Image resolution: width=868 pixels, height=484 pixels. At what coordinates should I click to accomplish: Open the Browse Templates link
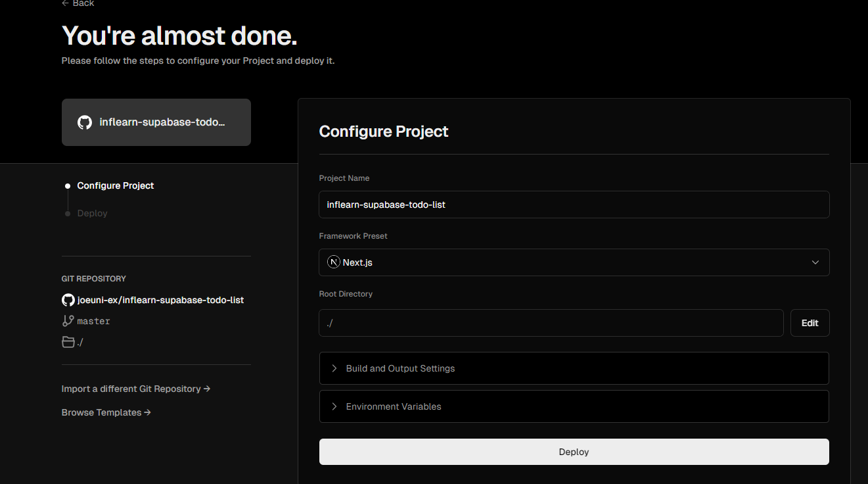click(x=106, y=412)
